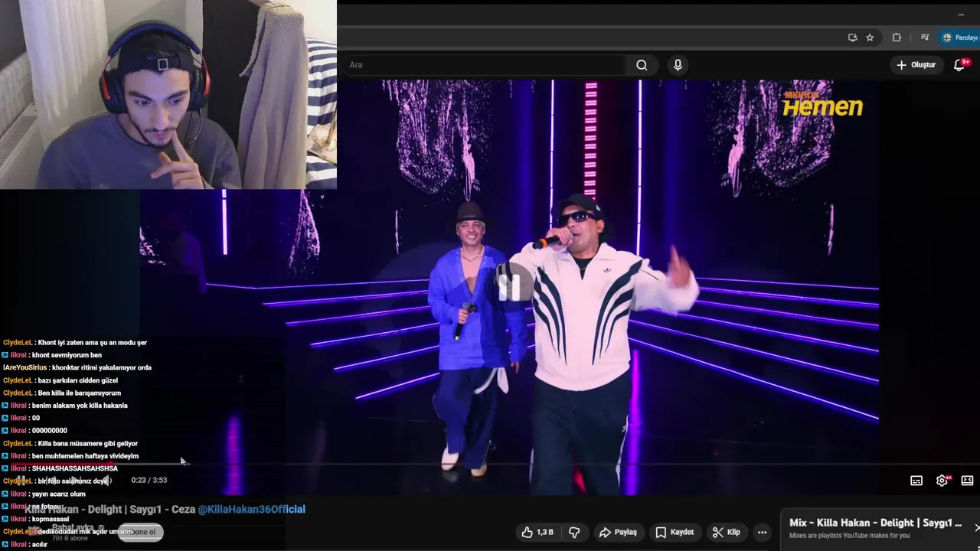Open browser extensions puzzle icon
This screenshot has height=551, width=980.
[897, 37]
